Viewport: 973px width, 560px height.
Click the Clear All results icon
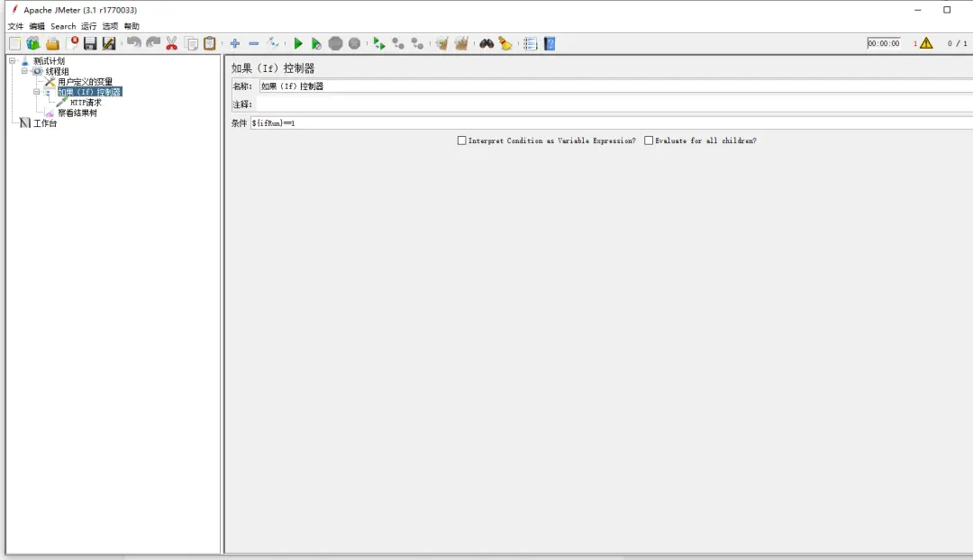tap(461, 43)
